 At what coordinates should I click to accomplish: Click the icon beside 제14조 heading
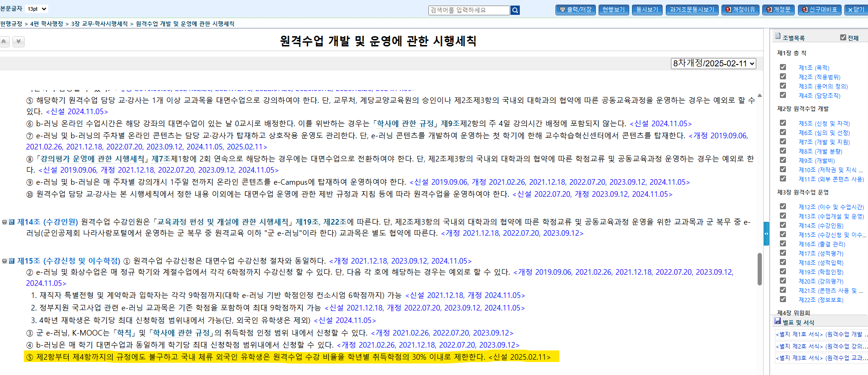click(12, 222)
